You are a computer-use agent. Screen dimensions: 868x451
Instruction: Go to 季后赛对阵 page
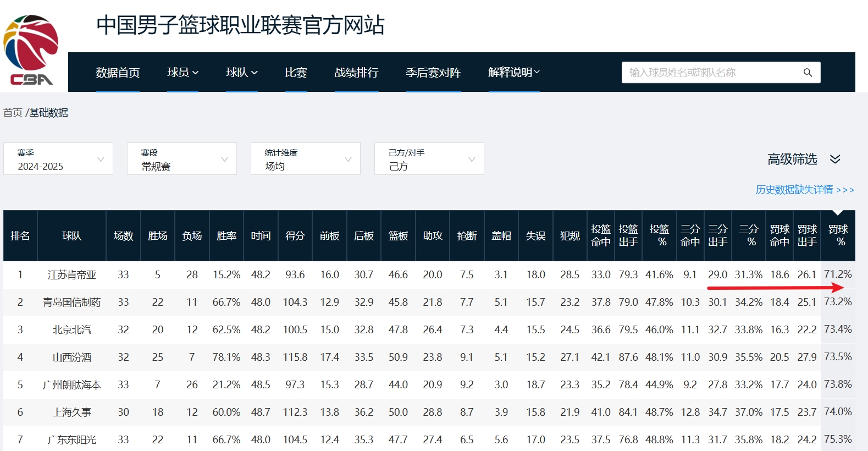click(433, 73)
